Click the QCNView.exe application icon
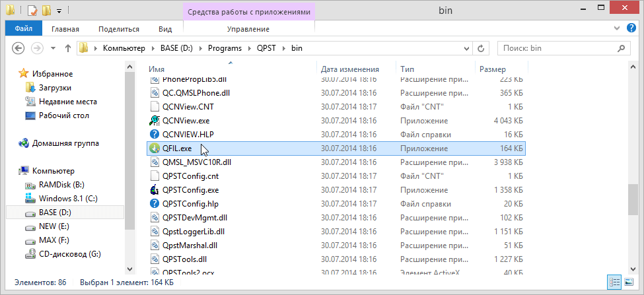Image resolution: width=644 pixels, height=295 pixels. click(155, 120)
